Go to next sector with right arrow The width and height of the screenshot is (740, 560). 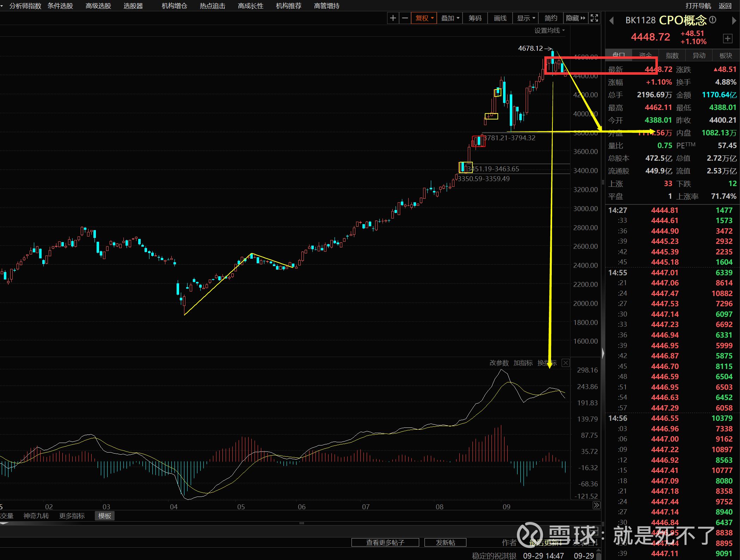pyautogui.click(x=734, y=21)
